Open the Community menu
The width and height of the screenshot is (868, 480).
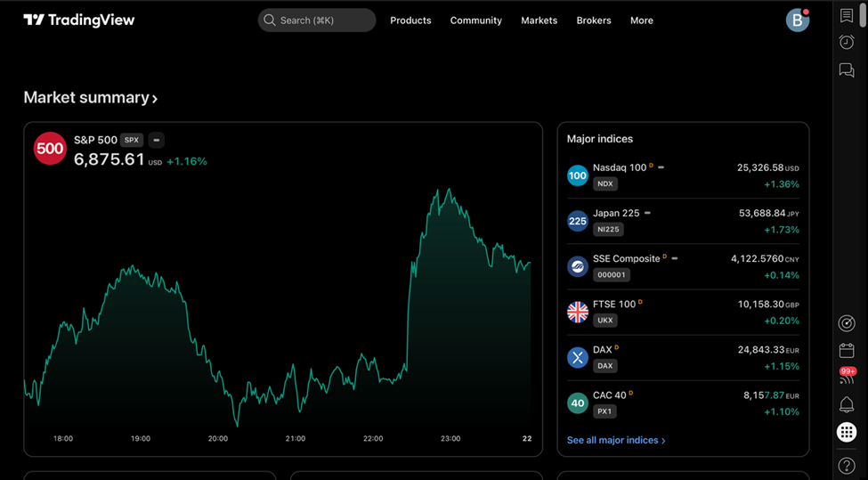[x=476, y=20]
